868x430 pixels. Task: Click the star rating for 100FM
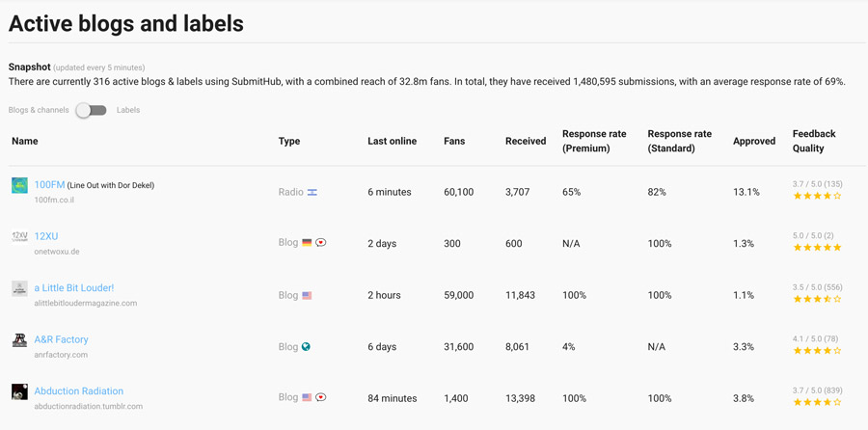click(817, 196)
